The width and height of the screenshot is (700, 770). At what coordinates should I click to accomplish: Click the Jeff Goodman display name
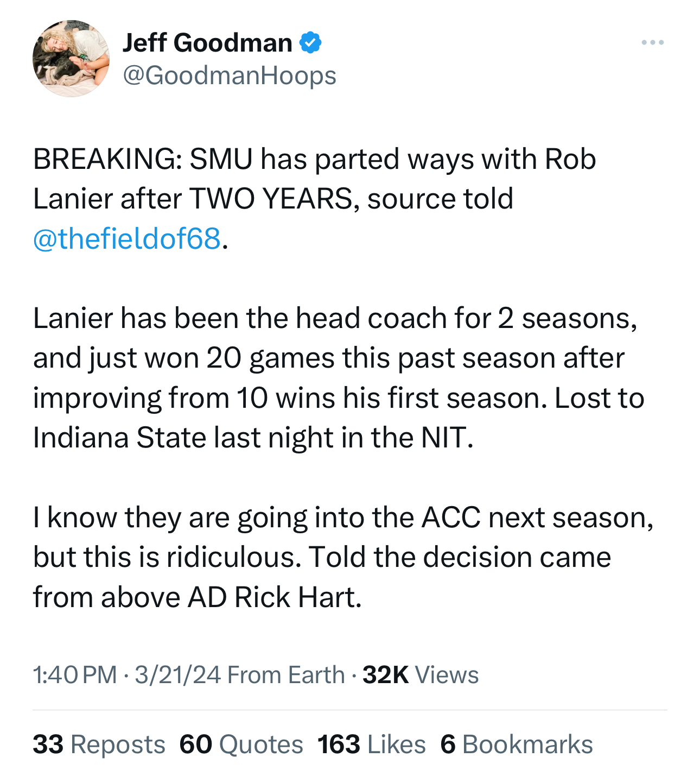(x=207, y=43)
